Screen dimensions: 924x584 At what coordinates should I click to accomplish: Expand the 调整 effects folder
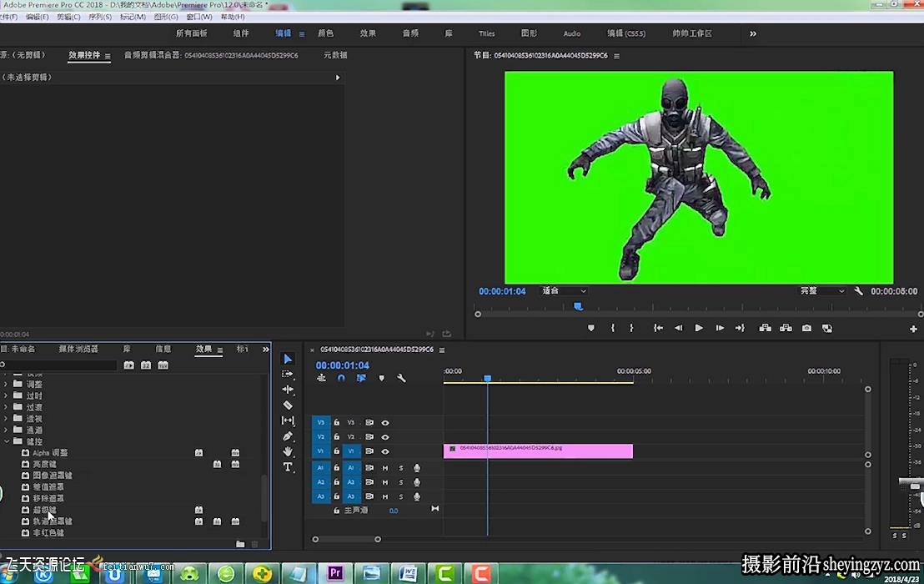pos(6,385)
